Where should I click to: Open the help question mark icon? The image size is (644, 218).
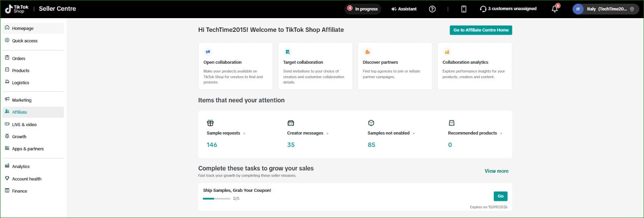coord(432,9)
